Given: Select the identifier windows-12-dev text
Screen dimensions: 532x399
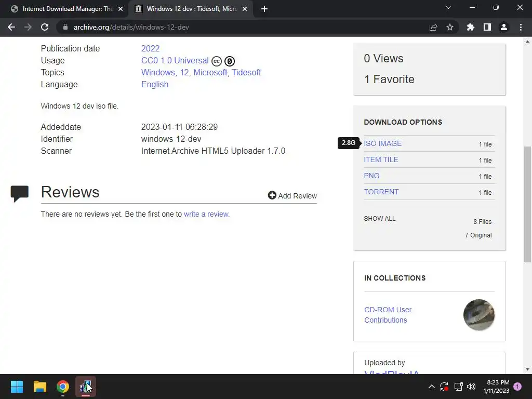Looking at the screenshot, I should point(171,139).
